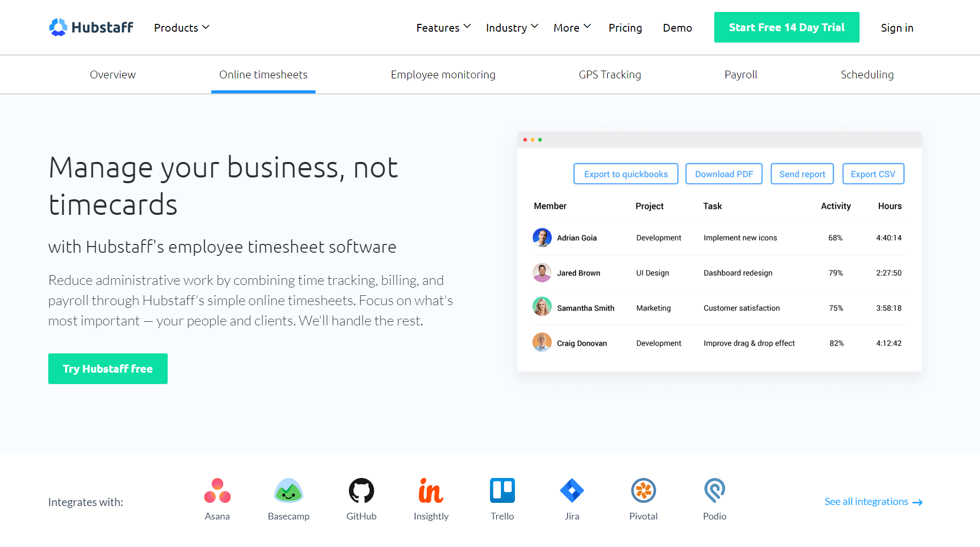Open the GitHub integration icon

click(x=361, y=490)
